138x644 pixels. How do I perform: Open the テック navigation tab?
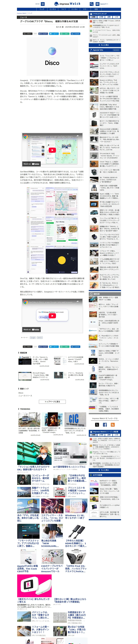coord(42,9)
